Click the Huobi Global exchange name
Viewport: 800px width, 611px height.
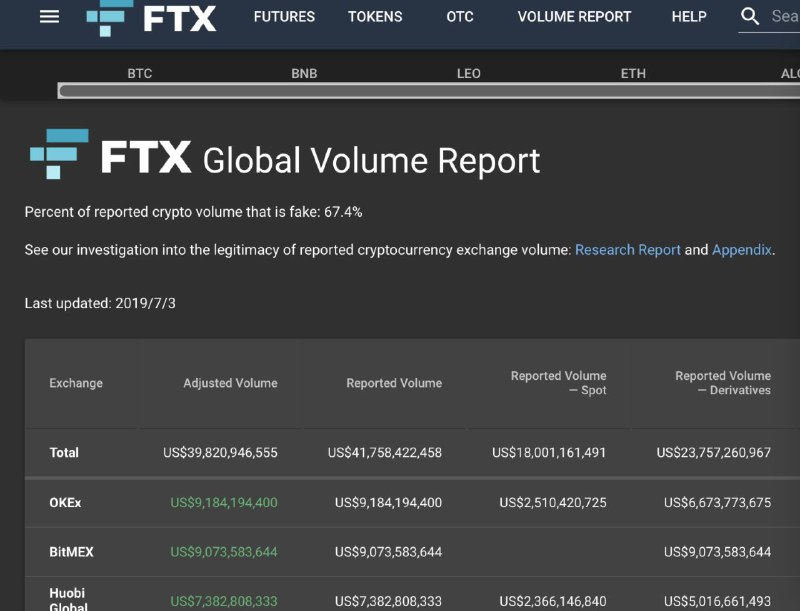68,599
